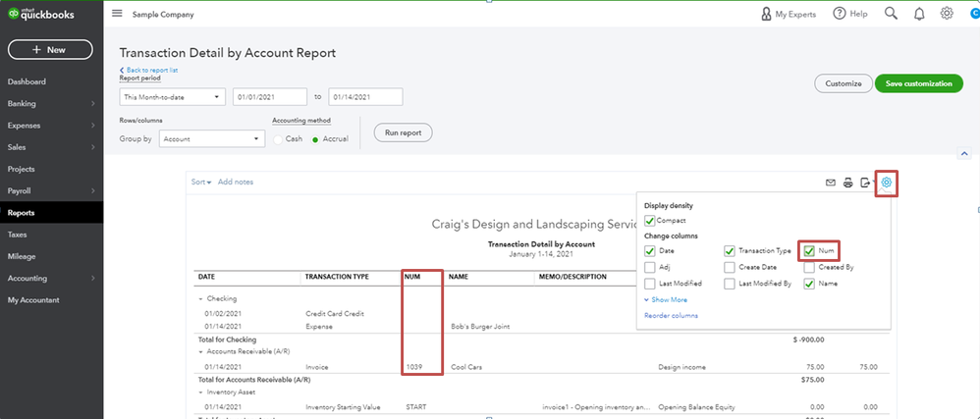Click Save customization button
The height and width of the screenshot is (419, 980).
point(919,83)
